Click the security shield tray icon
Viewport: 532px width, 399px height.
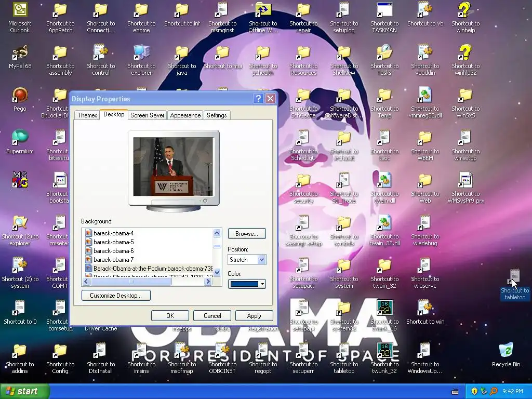(x=474, y=391)
